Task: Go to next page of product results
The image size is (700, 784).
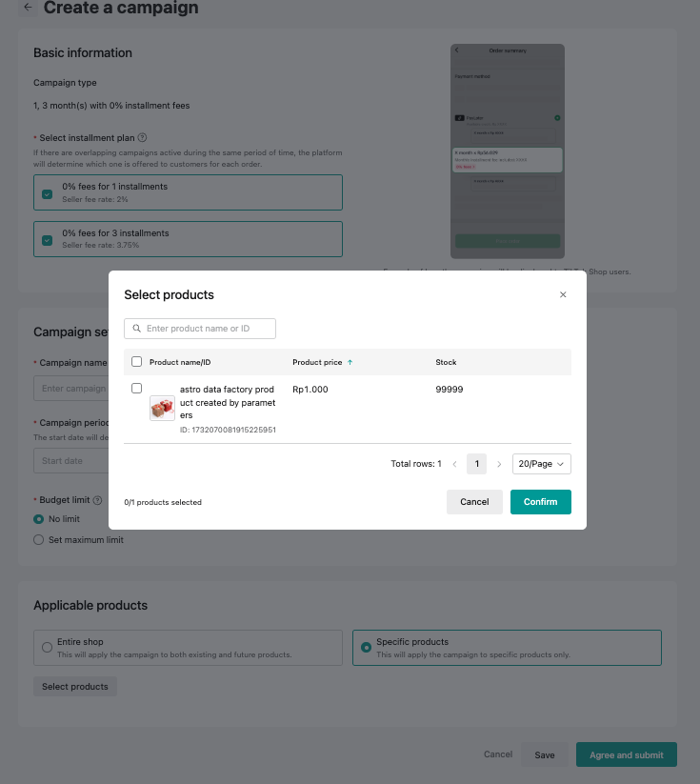Action: [x=499, y=464]
